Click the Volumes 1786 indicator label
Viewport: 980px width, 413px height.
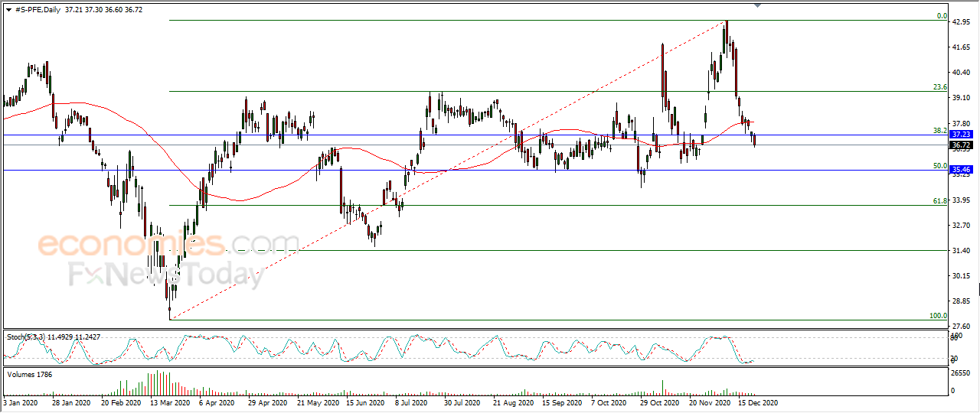click(x=28, y=374)
